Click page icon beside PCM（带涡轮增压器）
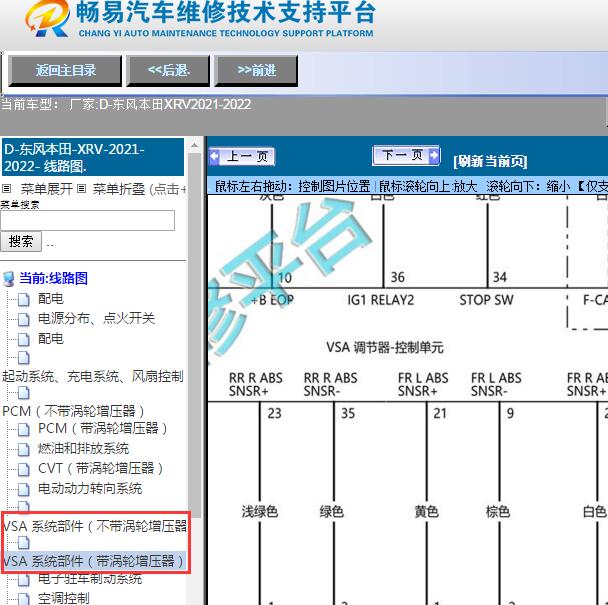 (x=24, y=430)
